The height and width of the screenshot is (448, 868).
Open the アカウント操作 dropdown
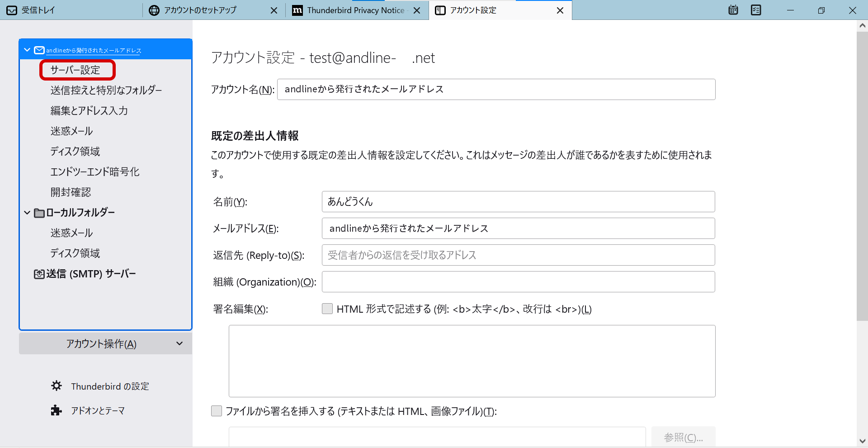tap(105, 344)
